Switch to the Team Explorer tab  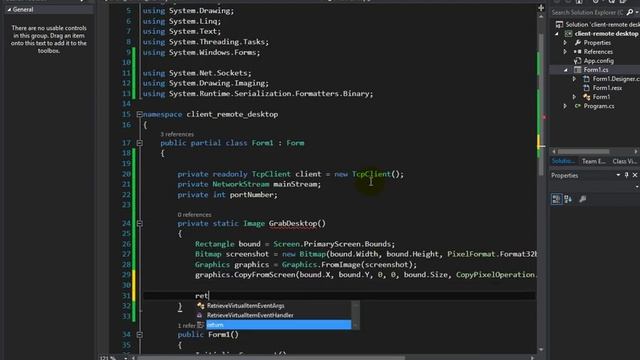593,161
